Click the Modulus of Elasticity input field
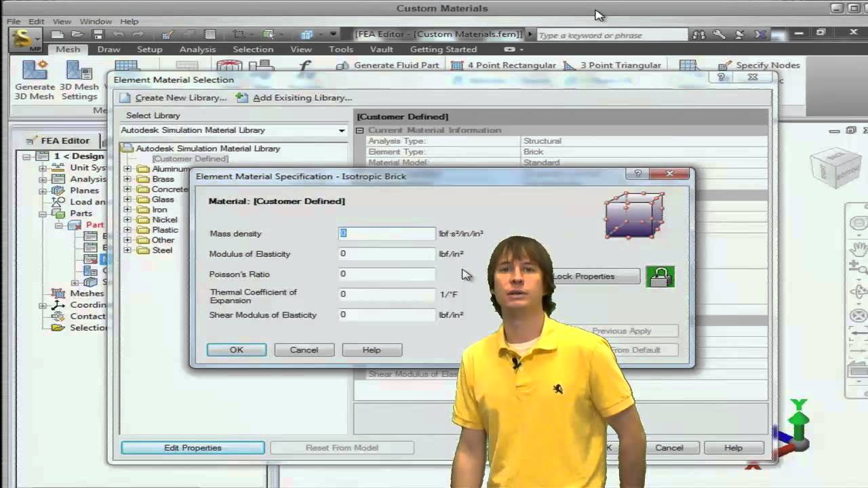This screenshot has width=868, height=488. click(387, 253)
